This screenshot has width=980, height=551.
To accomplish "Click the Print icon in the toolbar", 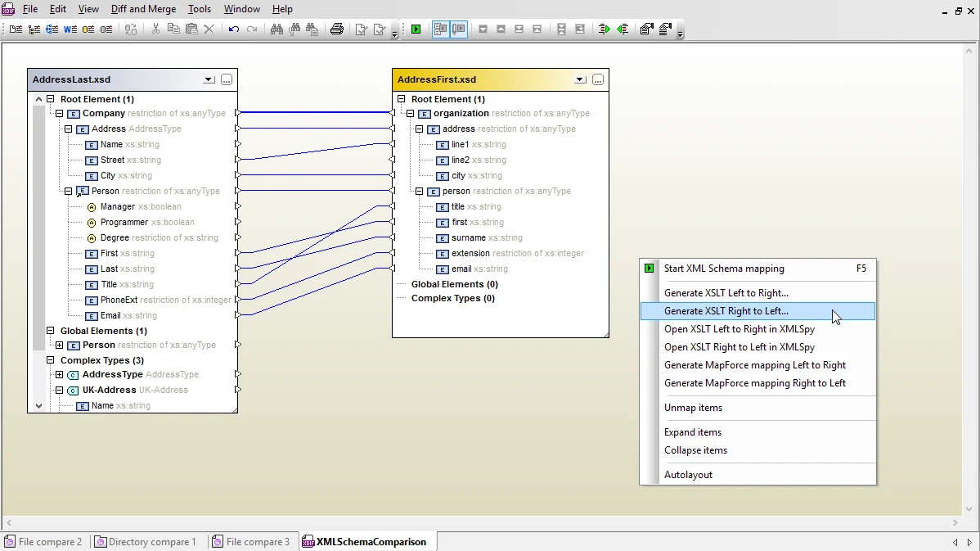I will pos(337,29).
